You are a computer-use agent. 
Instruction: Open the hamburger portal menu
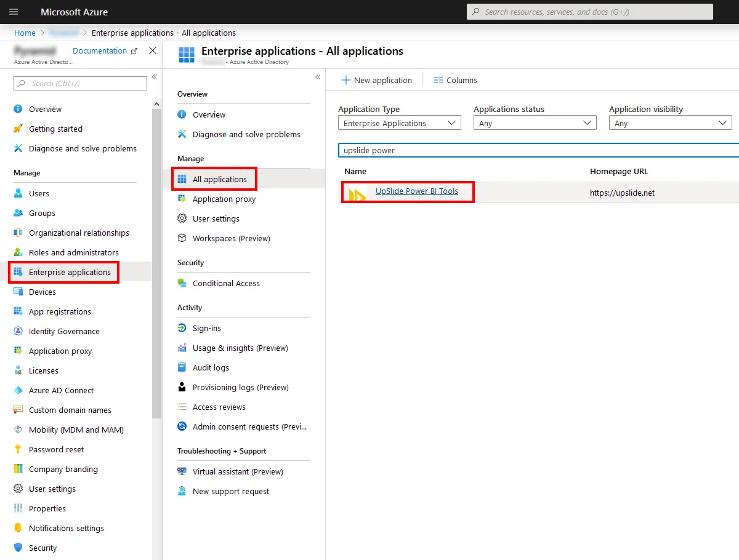(14, 12)
